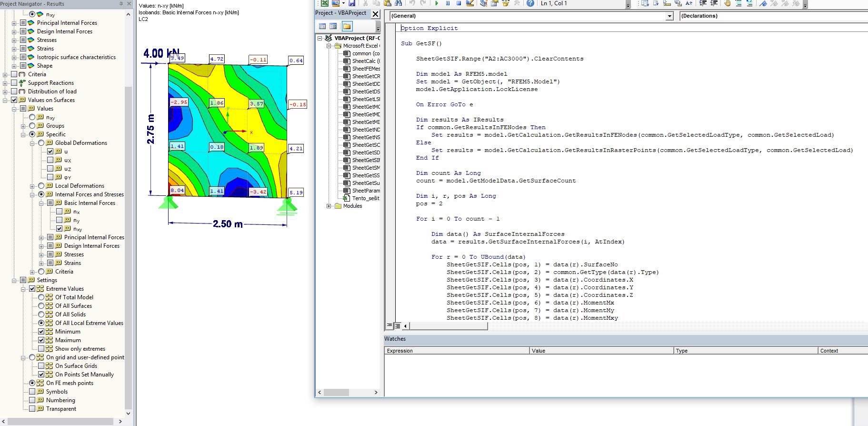Check the Show only extremes option
The width and height of the screenshot is (868, 426).
click(x=41, y=349)
